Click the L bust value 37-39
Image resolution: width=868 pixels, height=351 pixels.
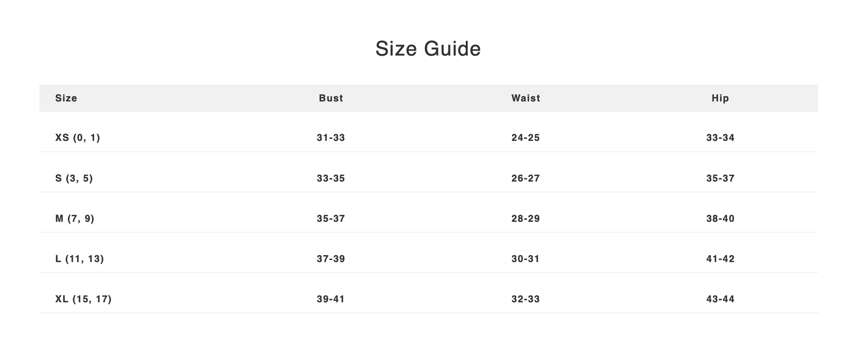(331, 259)
